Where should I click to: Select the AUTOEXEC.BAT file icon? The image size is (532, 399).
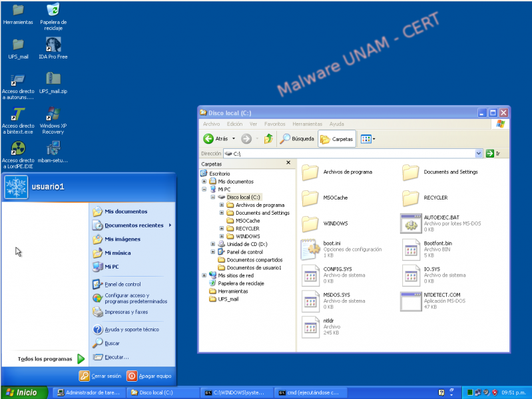[411, 223]
